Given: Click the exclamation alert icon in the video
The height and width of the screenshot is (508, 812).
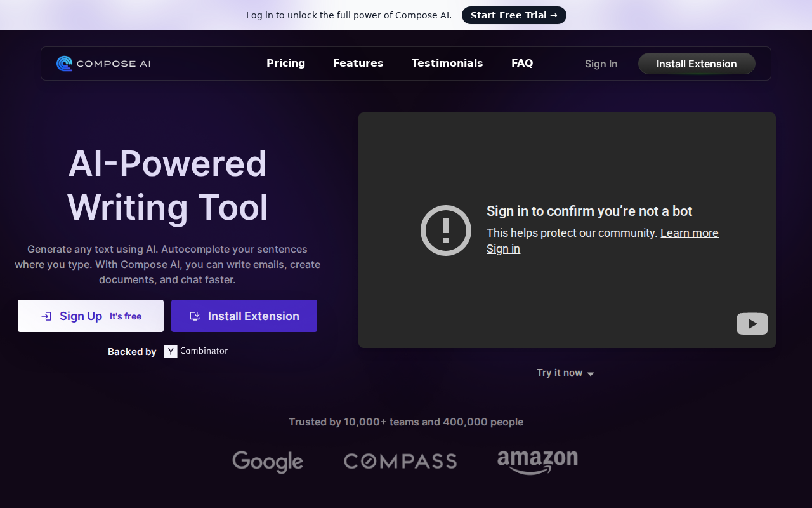Looking at the screenshot, I should tap(445, 231).
